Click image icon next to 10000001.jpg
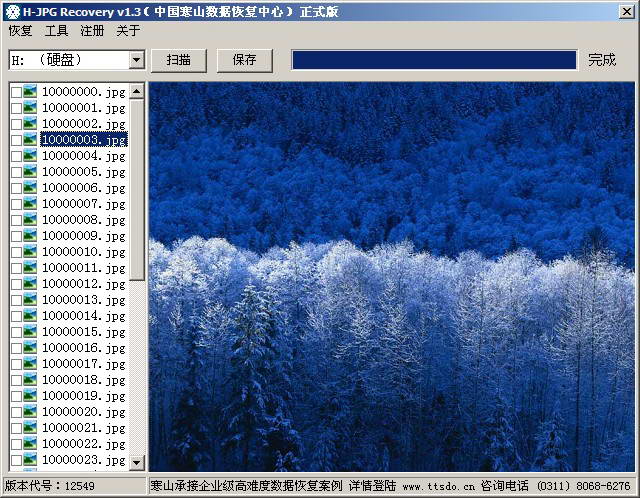640x498 pixels. [x=30, y=107]
